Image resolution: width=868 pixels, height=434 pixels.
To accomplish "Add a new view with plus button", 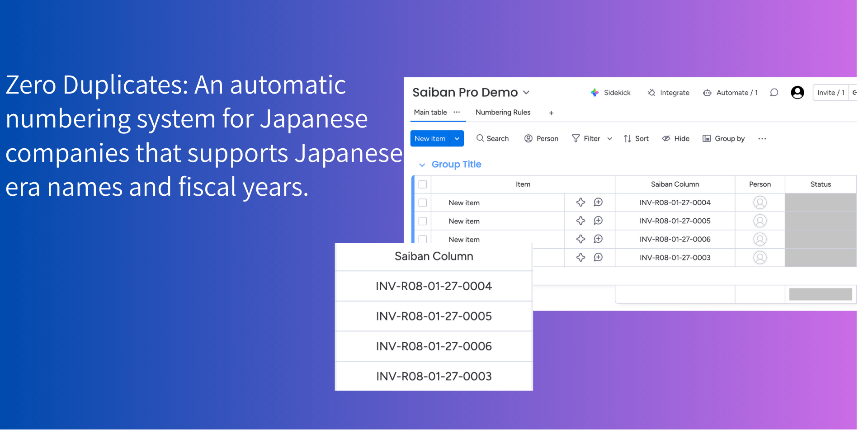I will [x=551, y=113].
